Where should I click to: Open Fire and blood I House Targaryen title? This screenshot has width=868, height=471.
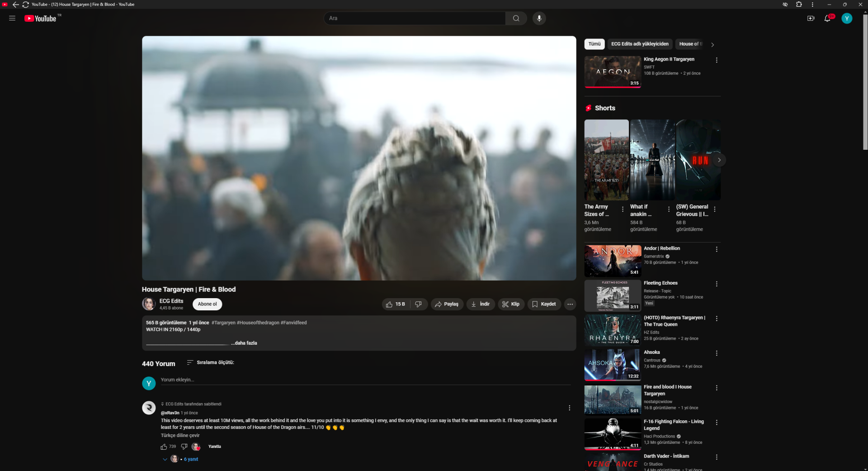pos(668,390)
